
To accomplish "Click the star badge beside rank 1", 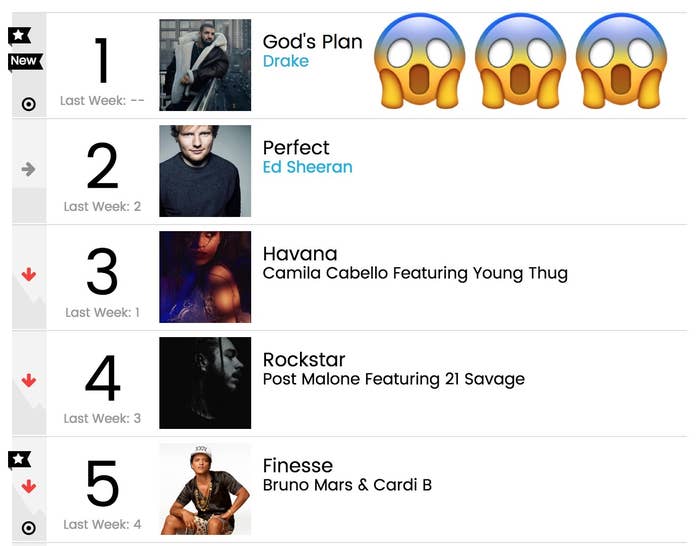I will (19, 36).
